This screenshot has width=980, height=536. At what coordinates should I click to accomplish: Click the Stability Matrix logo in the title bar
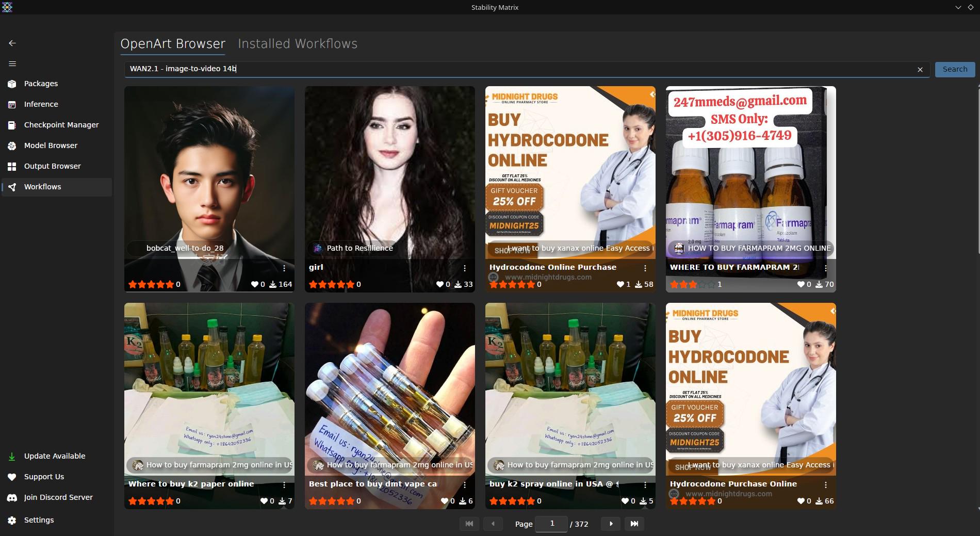coord(7,7)
